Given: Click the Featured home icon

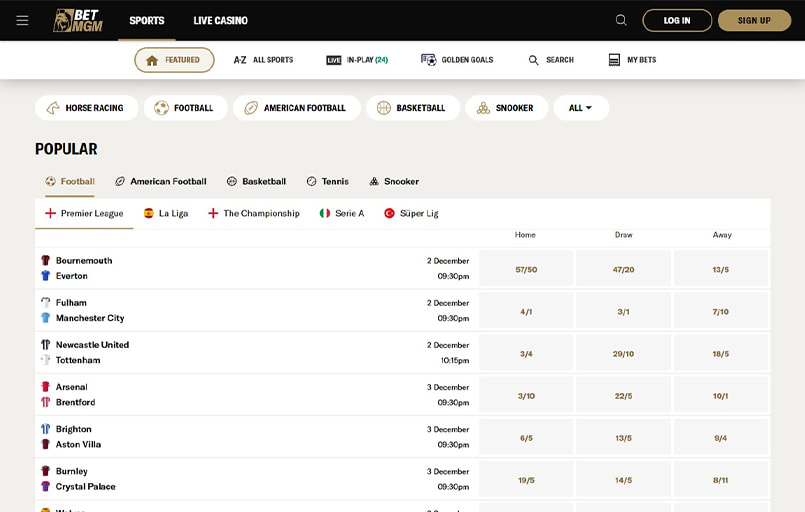Looking at the screenshot, I should tap(152, 60).
